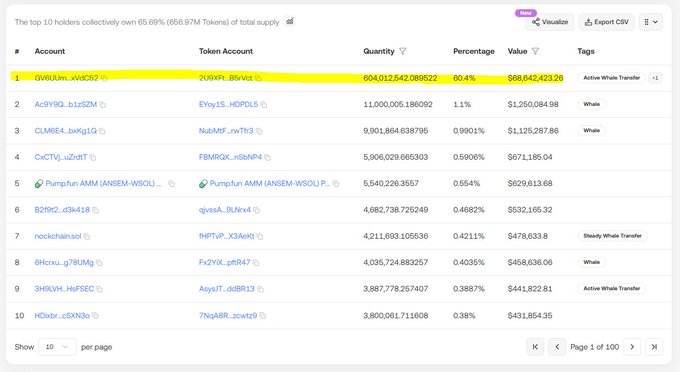Select percentage 0.4211%

tap(469, 236)
